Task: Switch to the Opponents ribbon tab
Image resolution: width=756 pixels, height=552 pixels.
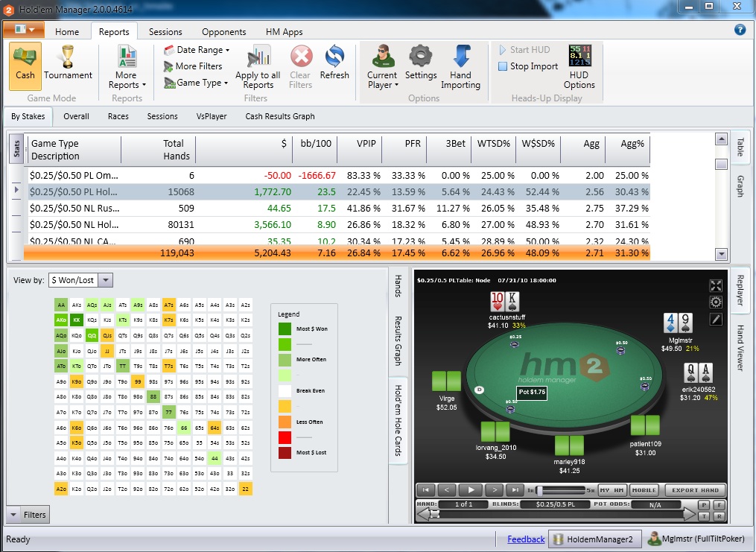Action: pyautogui.click(x=223, y=32)
